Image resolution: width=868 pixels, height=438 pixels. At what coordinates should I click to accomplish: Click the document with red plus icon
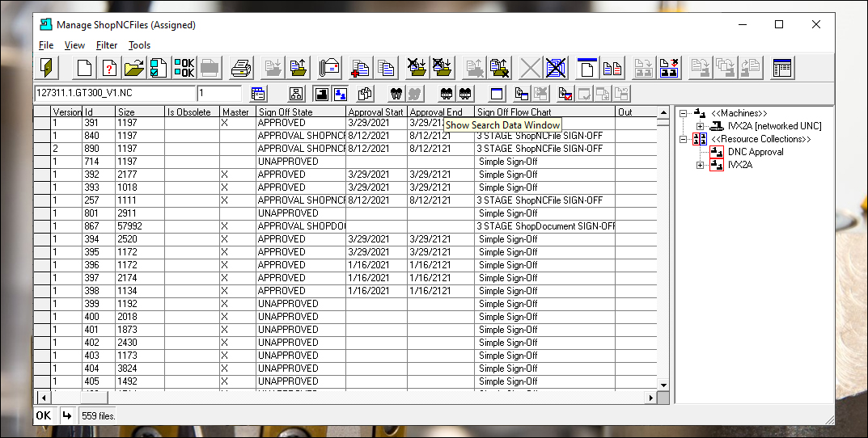[360, 68]
